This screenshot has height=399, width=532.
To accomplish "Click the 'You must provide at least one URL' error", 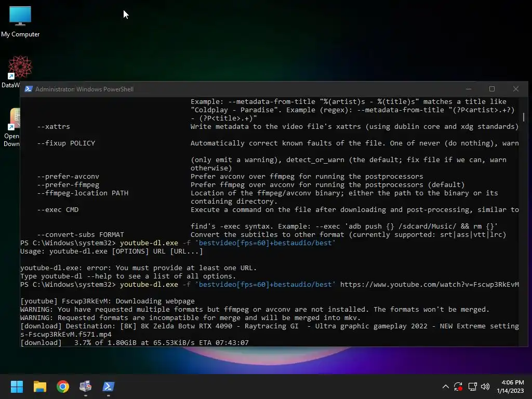I will point(138,268).
